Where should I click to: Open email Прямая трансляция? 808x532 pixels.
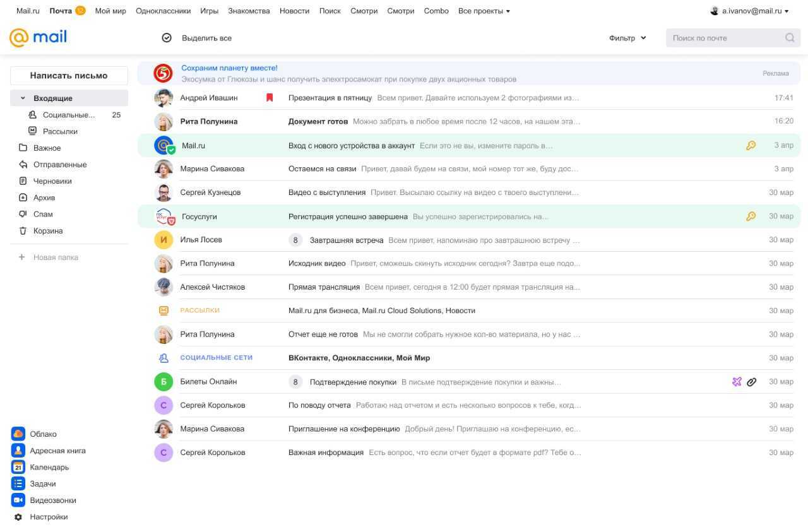pyautogui.click(x=470, y=287)
